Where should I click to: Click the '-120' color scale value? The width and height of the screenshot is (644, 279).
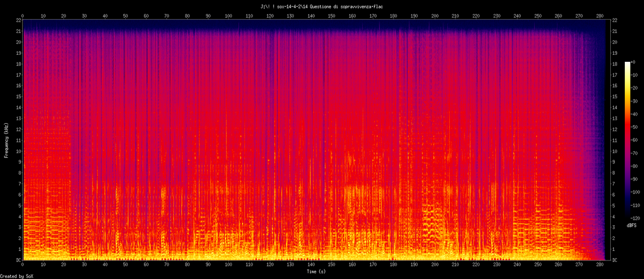(x=636, y=218)
